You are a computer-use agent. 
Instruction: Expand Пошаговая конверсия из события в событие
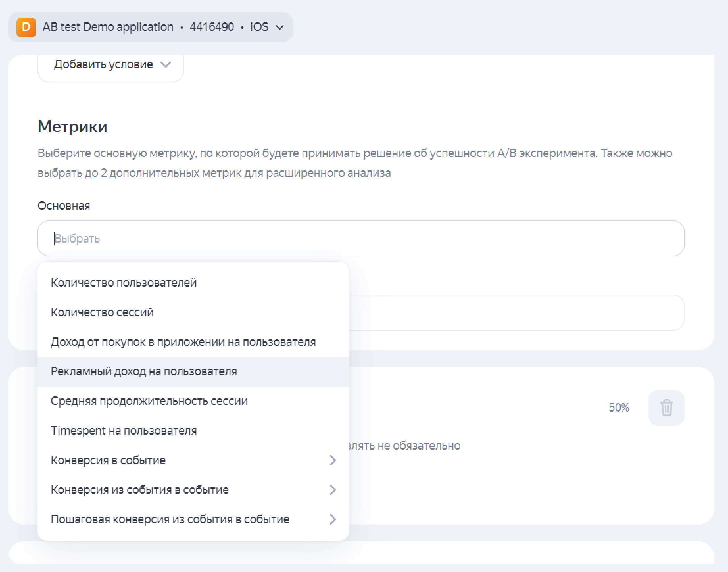tap(170, 519)
